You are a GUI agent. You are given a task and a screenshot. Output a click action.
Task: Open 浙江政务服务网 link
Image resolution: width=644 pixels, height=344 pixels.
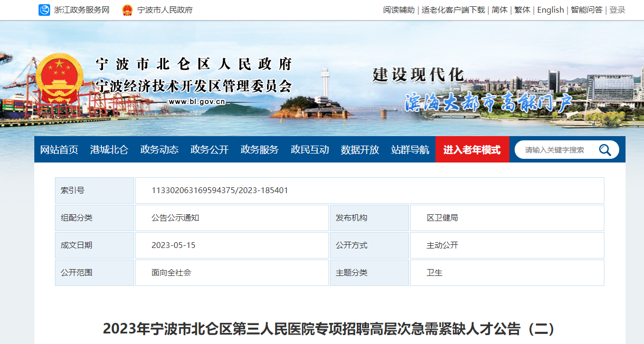(x=81, y=10)
